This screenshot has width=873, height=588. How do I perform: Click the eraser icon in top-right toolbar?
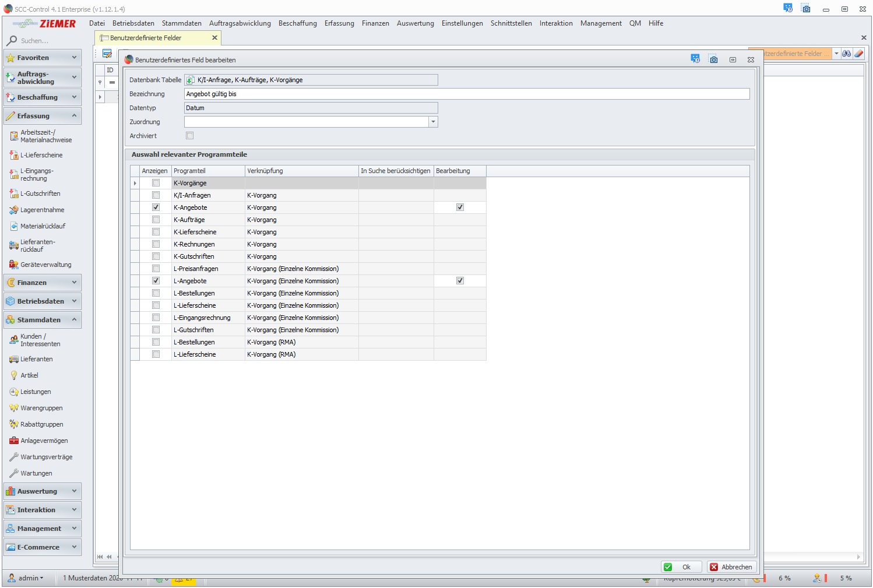(x=858, y=54)
